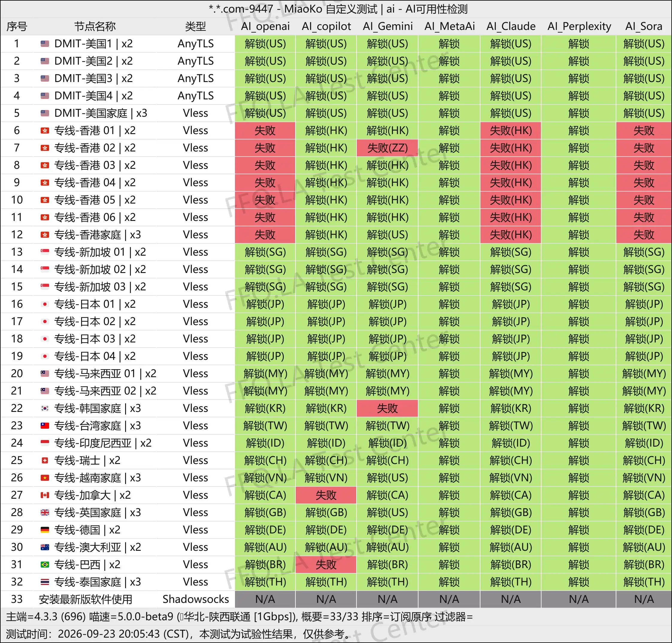
Task: Click the Canada flag beside 专线-加拿大
Action: [x=45, y=495]
